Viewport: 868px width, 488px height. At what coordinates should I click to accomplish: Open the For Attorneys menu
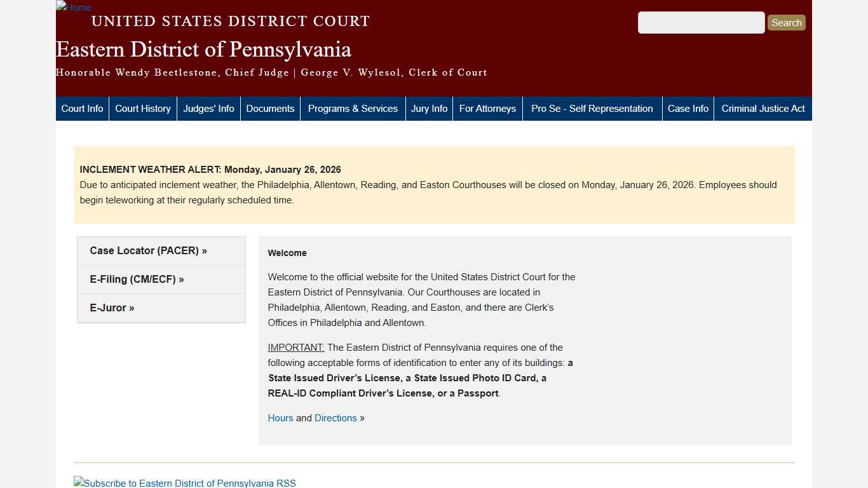pyautogui.click(x=487, y=108)
